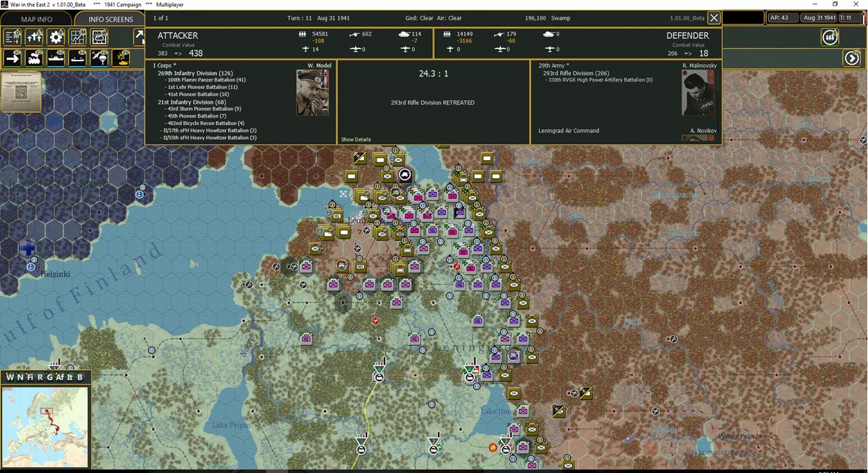The image size is (868, 473).
Task: Toggle the Fi filter on the minimap bar
Action: (x=30, y=378)
